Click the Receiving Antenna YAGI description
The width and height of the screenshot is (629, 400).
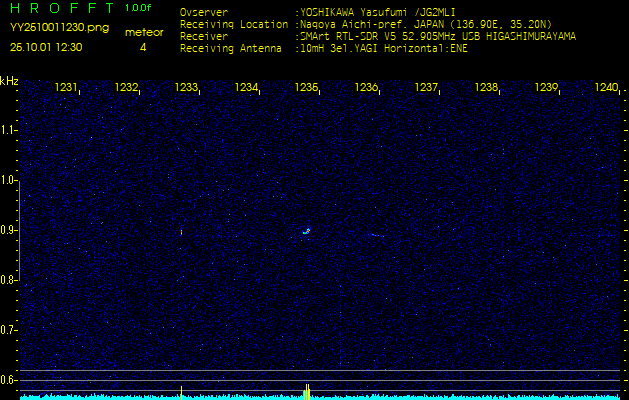click(x=383, y=46)
